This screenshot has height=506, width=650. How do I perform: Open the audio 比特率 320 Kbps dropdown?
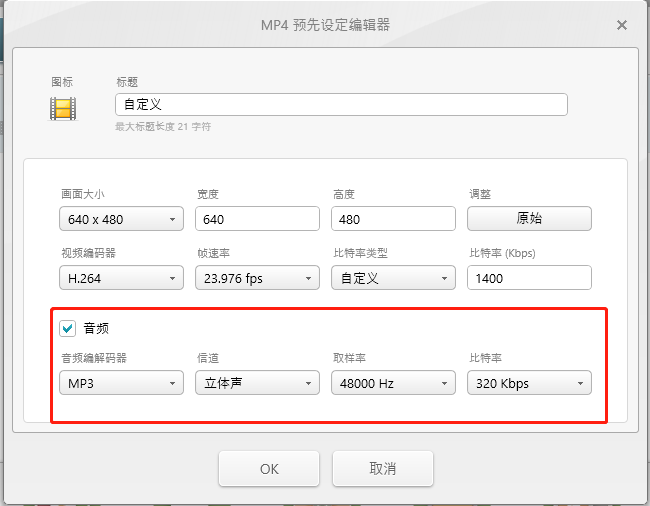529,383
